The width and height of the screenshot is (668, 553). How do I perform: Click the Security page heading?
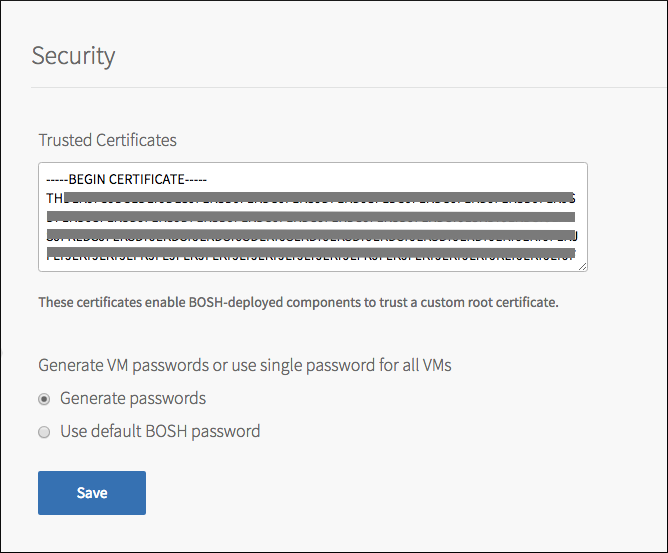pyautogui.click(x=73, y=55)
